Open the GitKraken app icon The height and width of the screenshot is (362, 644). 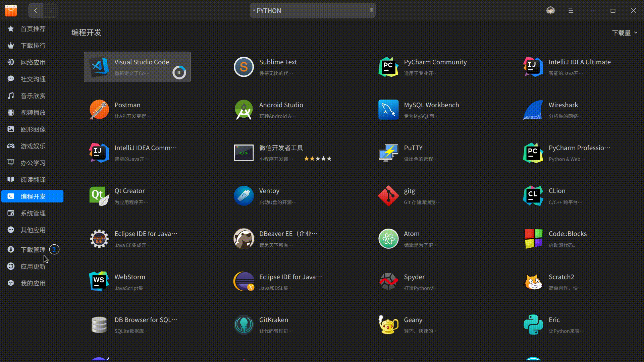click(x=244, y=325)
